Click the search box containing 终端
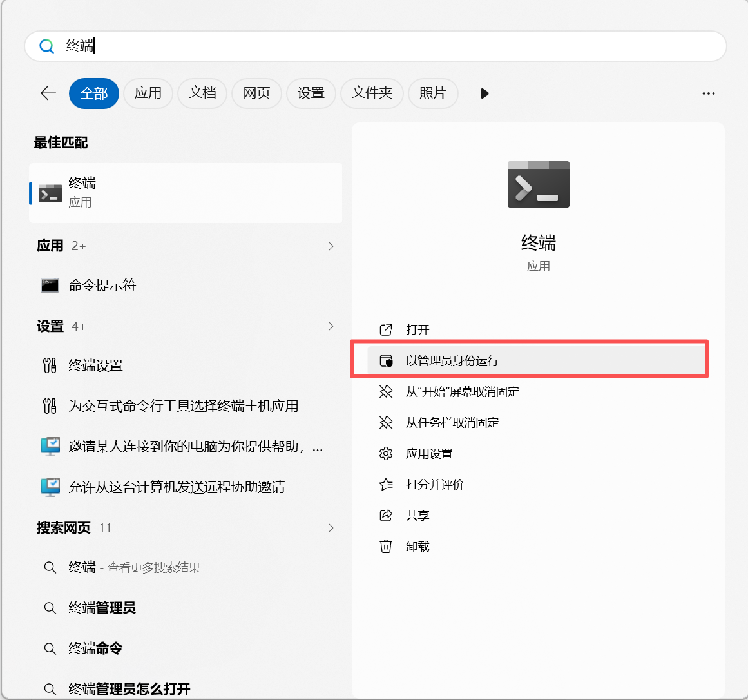This screenshot has height=700, width=748. click(x=387, y=46)
